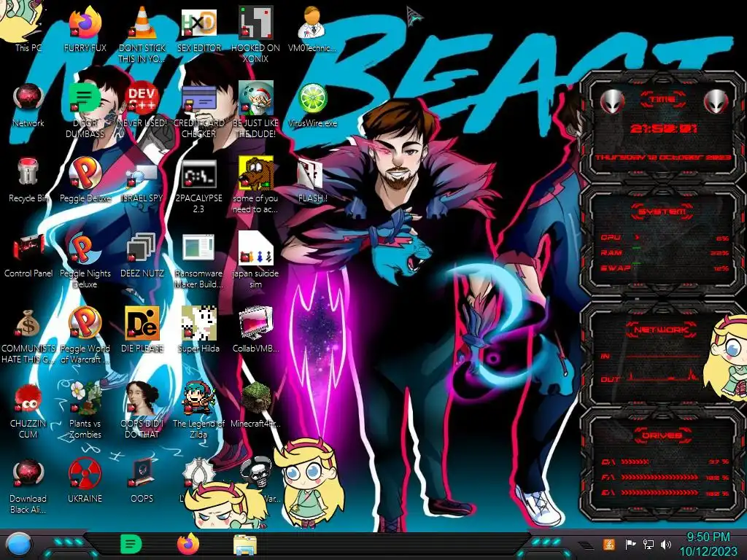Open the Action Center flag tray icon
The height and width of the screenshot is (560, 747).
click(630, 544)
